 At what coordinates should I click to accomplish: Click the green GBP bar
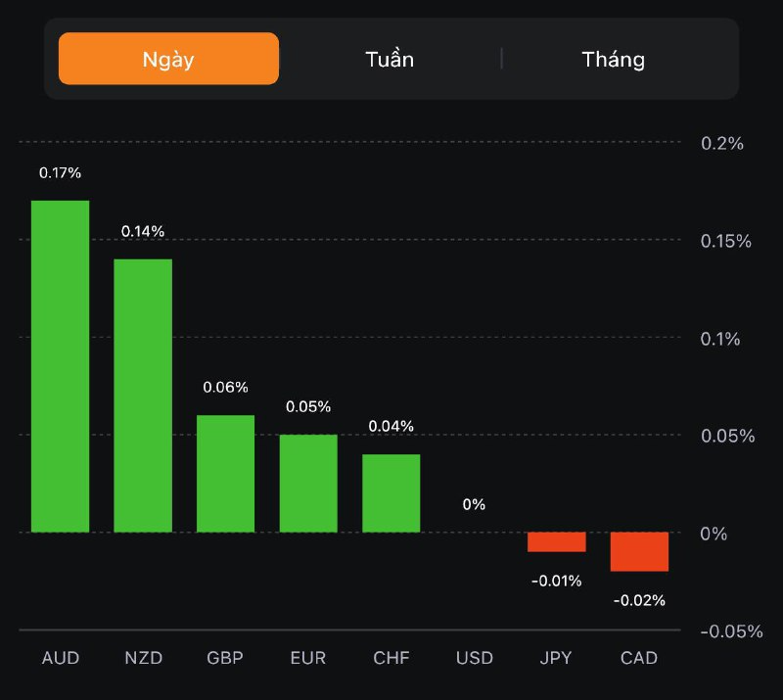coord(226,474)
